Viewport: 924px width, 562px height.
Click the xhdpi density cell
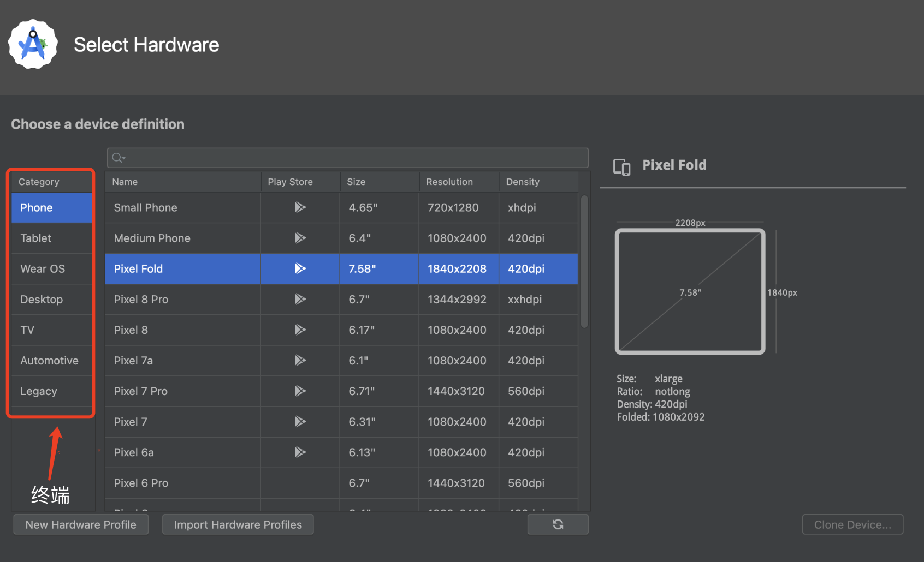click(538, 207)
